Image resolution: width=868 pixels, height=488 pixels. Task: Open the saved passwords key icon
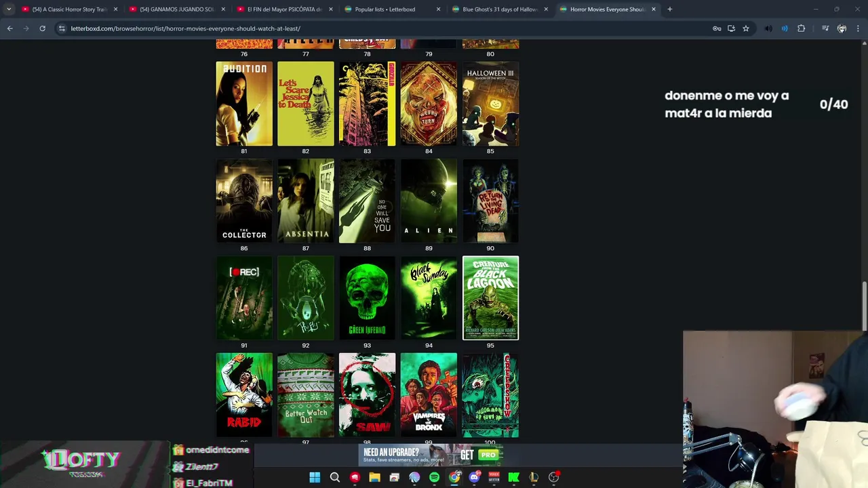coord(717,28)
